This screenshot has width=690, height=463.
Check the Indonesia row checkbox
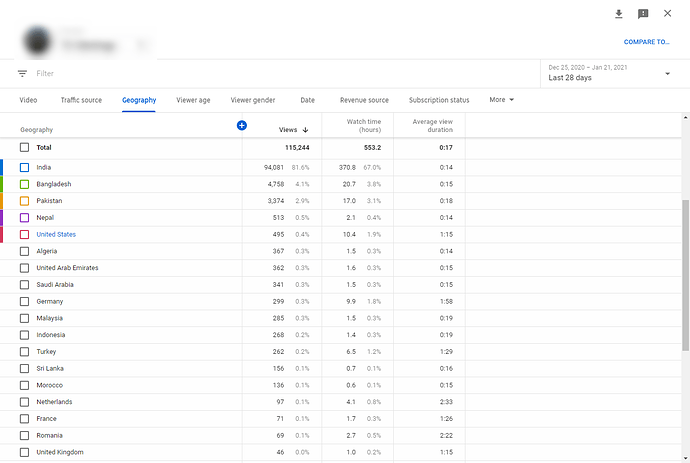pyautogui.click(x=25, y=335)
